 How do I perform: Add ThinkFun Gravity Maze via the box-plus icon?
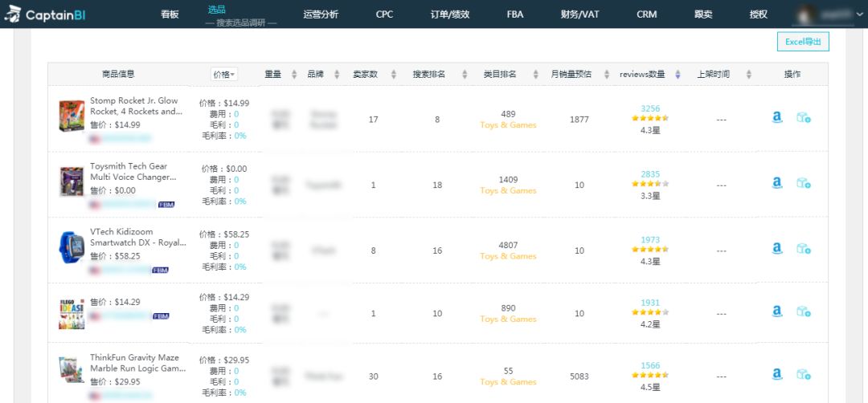pyautogui.click(x=803, y=375)
